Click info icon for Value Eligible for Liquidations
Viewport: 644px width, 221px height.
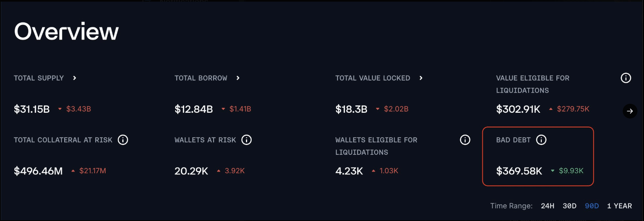coord(626,78)
